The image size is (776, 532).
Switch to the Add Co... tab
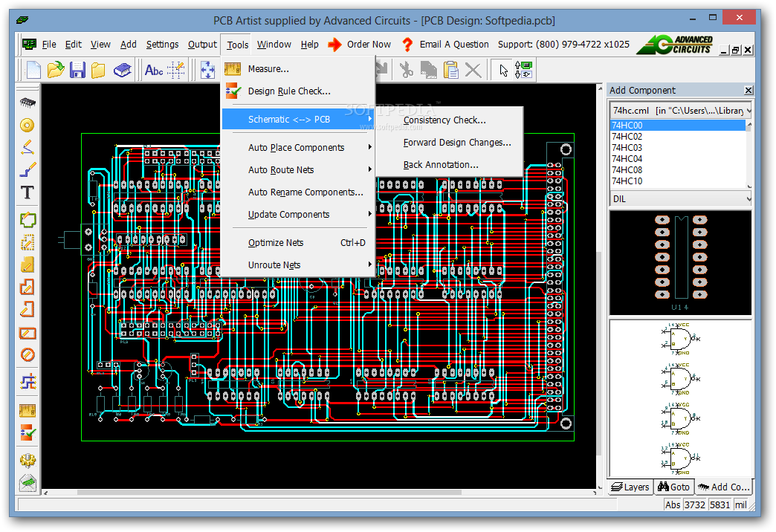[724, 487]
